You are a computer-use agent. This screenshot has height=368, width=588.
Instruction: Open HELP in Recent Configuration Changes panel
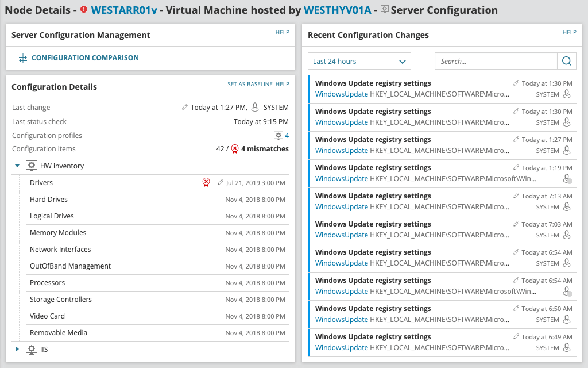click(x=569, y=33)
